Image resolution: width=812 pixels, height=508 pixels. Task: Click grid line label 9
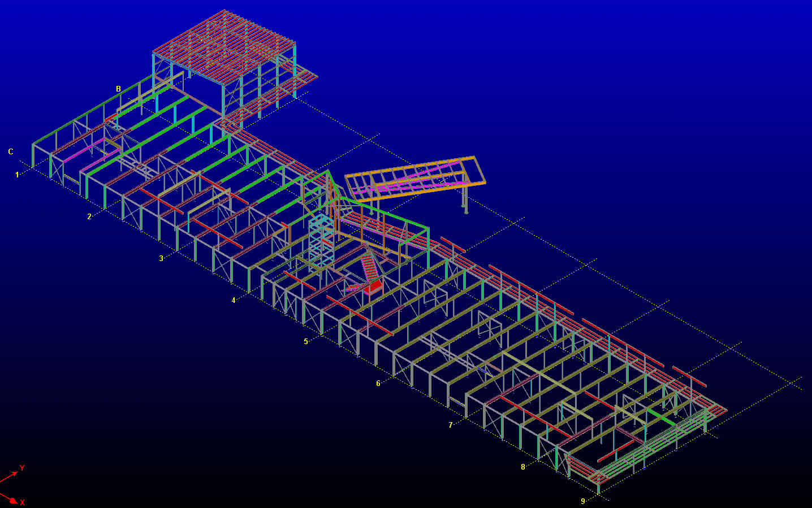(583, 501)
